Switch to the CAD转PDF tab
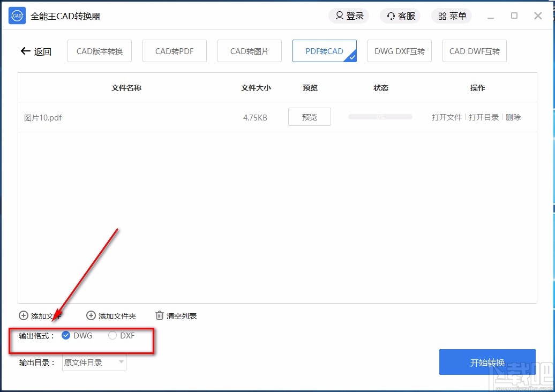 click(x=174, y=50)
